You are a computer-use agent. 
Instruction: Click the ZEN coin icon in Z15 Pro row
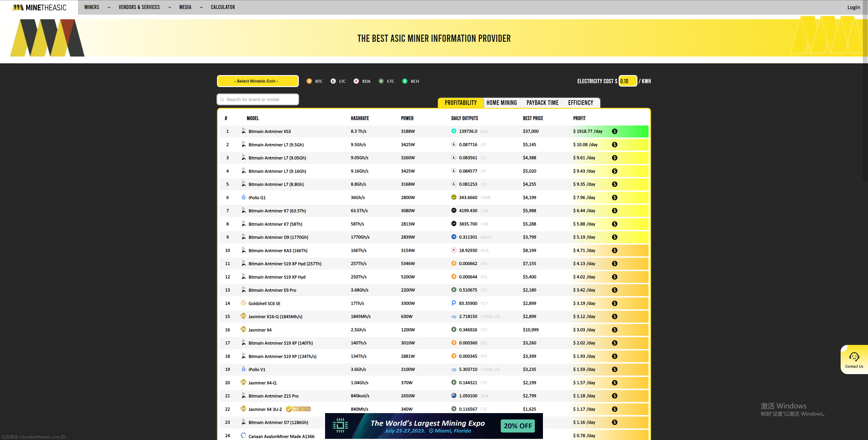tap(454, 395)
